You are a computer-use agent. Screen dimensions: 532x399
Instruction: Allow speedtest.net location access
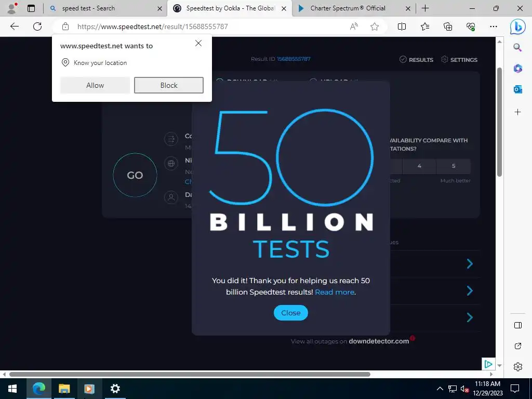point(95,85)
